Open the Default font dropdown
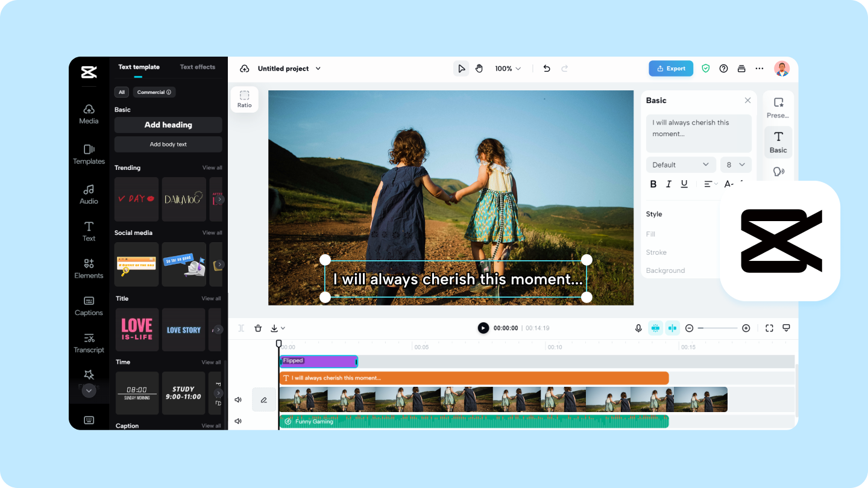 pyautogui.click(x=681, y=164)
